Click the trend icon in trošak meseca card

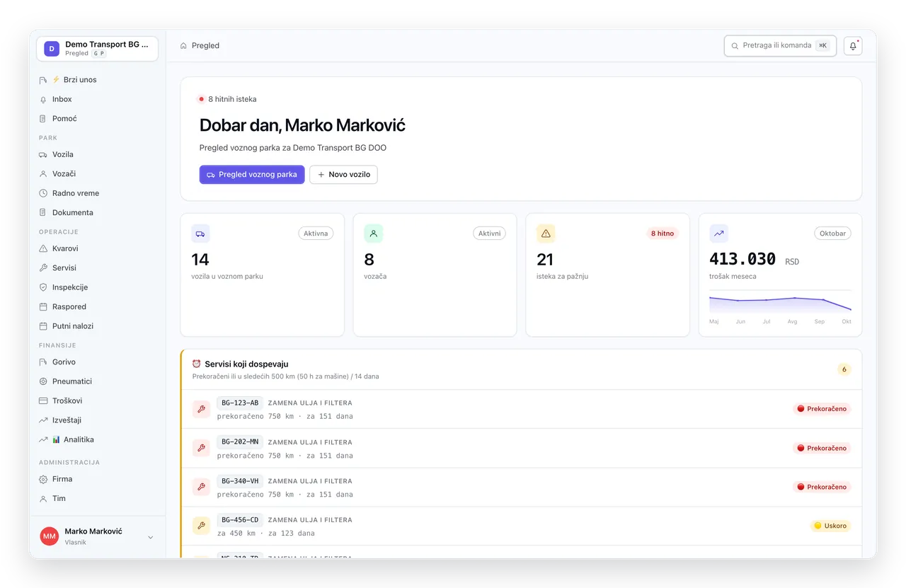pyautogui.click(x=718, y=234)
